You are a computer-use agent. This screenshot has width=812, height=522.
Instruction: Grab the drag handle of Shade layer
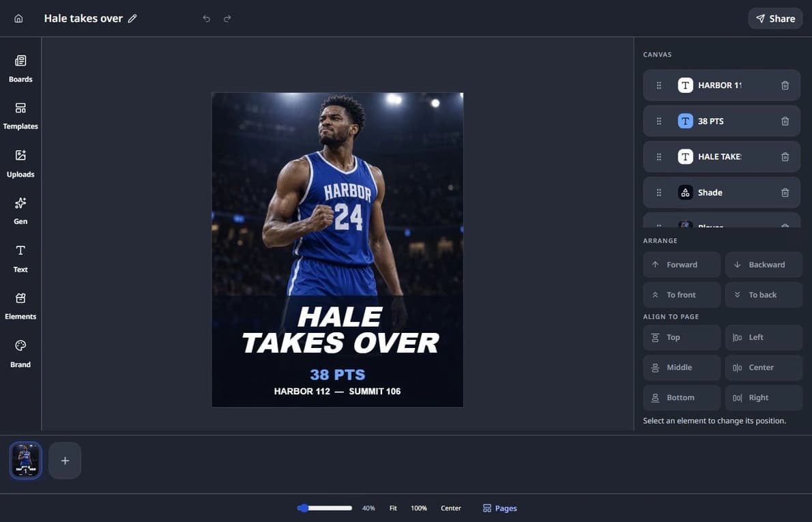point(658,192)
